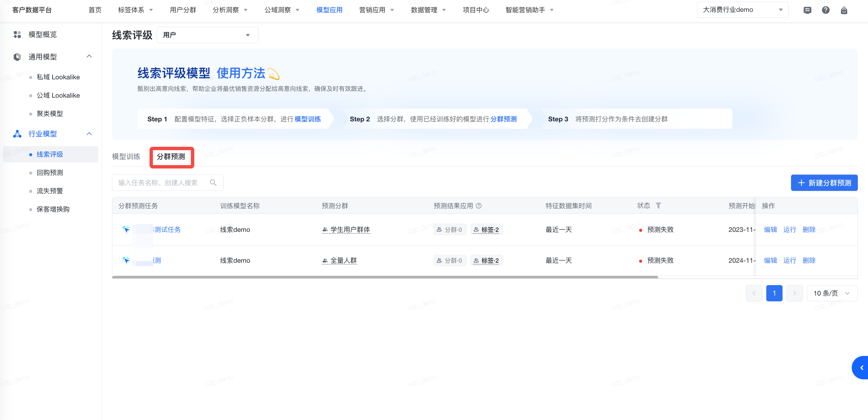Click the 模型训练 link in Step 1
The height and width of the screenshot is (420, 868).
click(308, 119)
